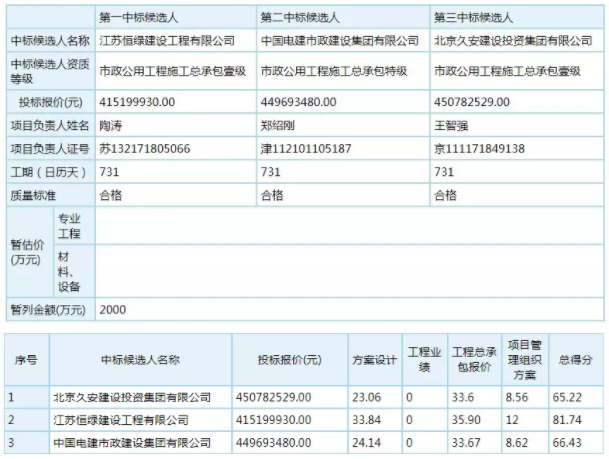Image resolution: width=609 pixels, height=459 pixels.
Task: Select score-table row 3 中国电建市政建设集团有限公司
Action: 132,443
